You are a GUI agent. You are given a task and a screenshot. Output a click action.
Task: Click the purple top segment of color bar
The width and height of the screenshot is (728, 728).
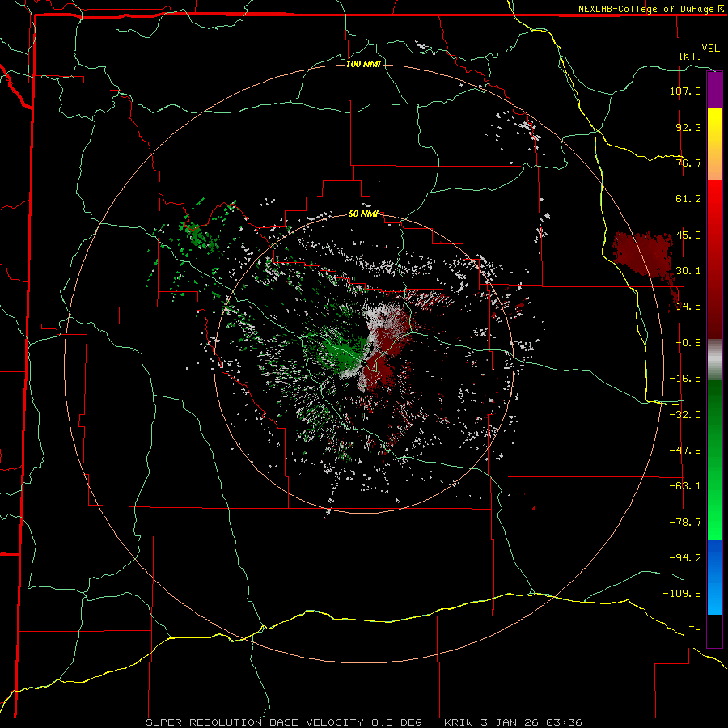click(714, 91)
